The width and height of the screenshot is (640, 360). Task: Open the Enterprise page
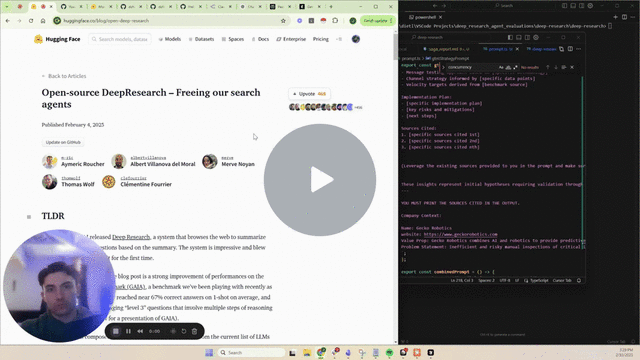click(291, 39)
